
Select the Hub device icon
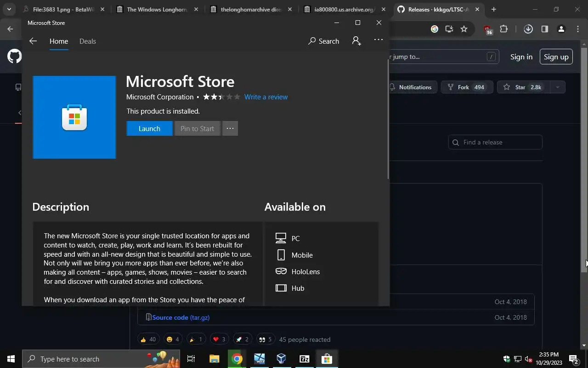[x=281, y=288]
